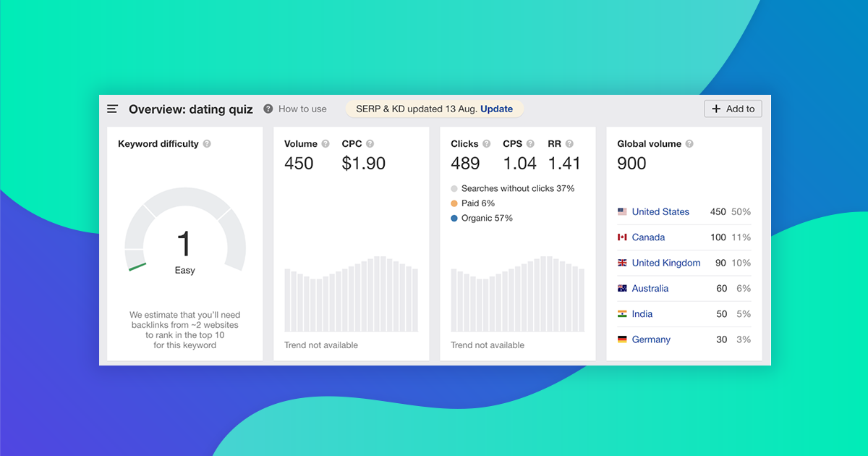Click the RR info question icon
This screenshot has width=868, height=456.
(x=569, y=144)
